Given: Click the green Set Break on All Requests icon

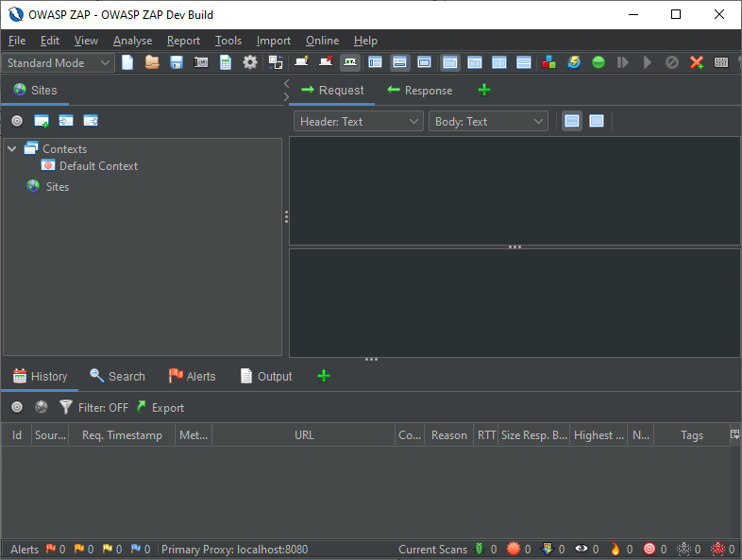Looking at the screenshot, I should [599, 62].
